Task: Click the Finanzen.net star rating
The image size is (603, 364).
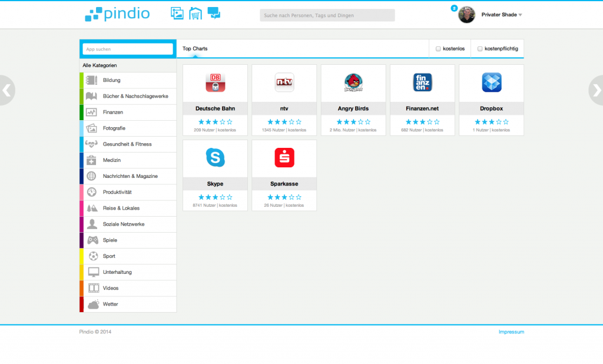Action: [x=422, y=122]
